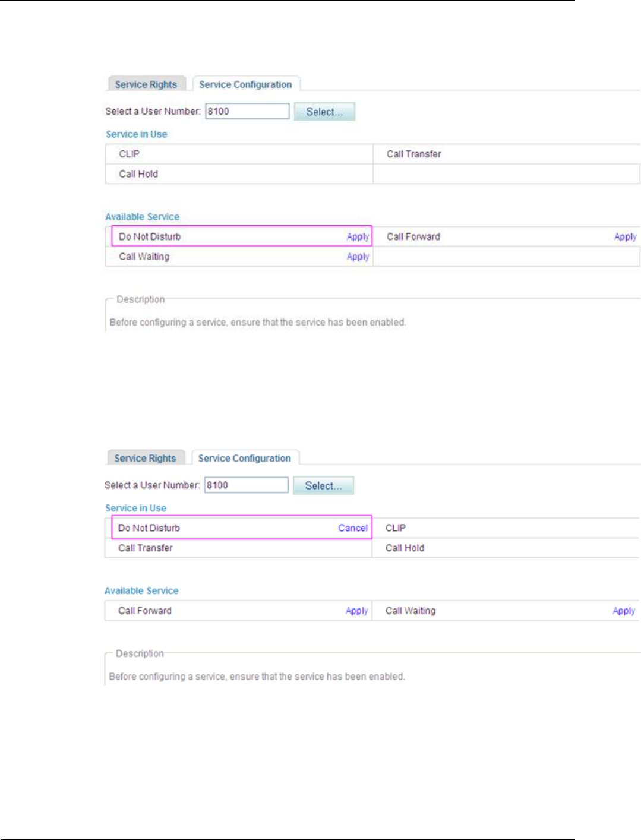
Task: Select the CLIP entry in lower Service in Use
Action: click(x=506, y=528)
